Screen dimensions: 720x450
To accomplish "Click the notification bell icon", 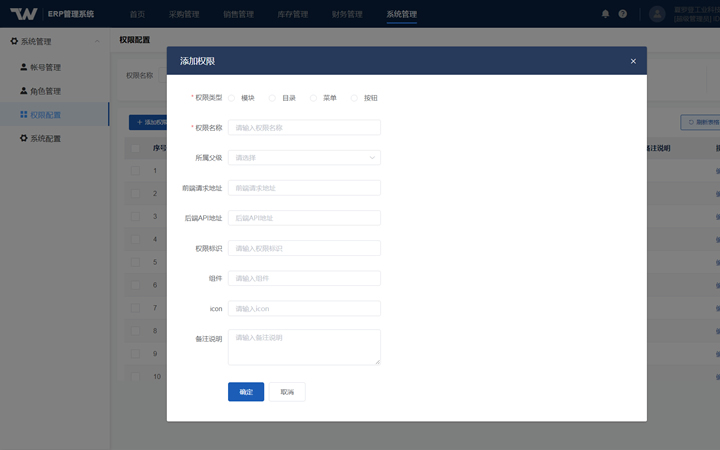I will pos(606,14).
